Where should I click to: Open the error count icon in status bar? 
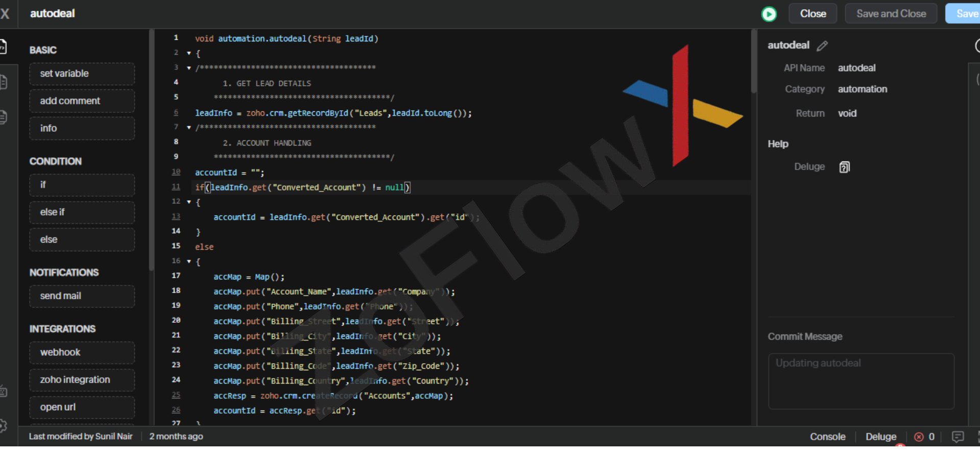tap(919, 437)
